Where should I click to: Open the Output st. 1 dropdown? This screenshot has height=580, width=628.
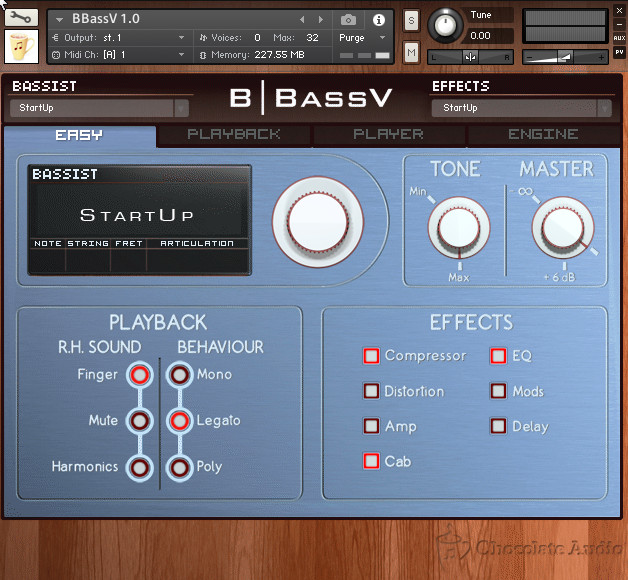pos(118,38)
